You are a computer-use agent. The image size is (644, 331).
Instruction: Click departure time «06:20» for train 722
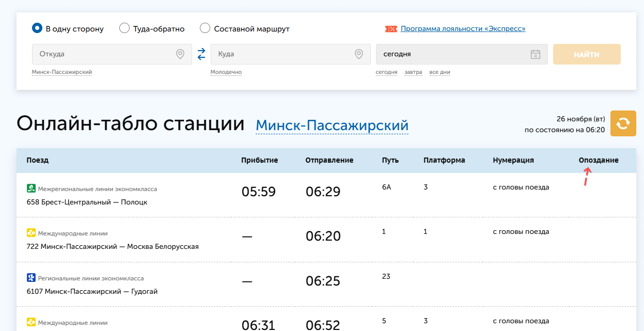[323, 236]
